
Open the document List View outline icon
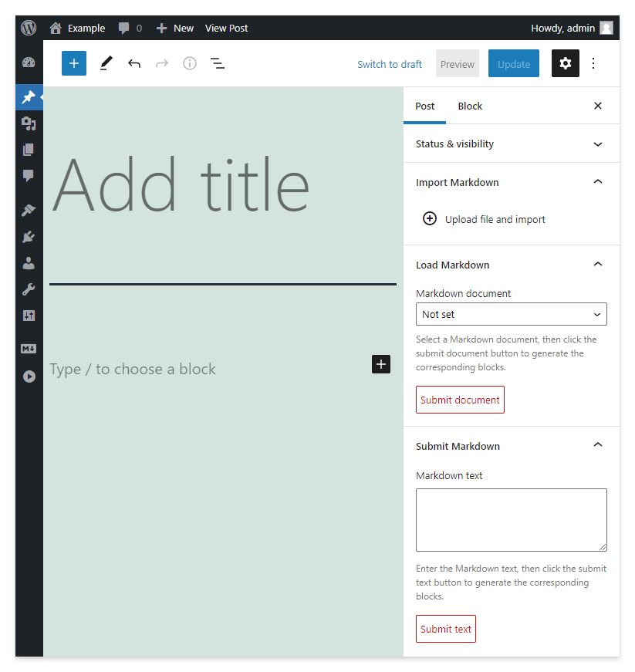click(x=217, y=63)
